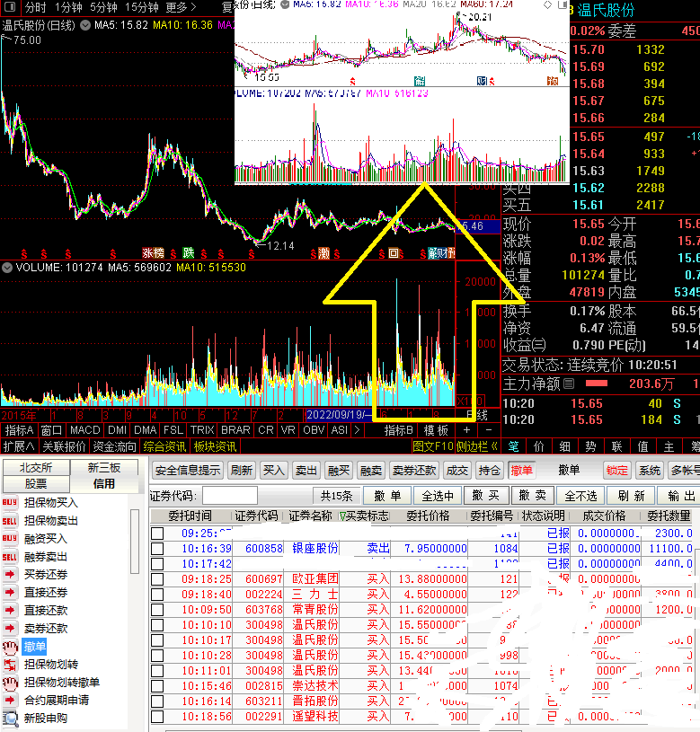Click the 担保物划转撤单 hand icon
The width and height of the screenshot is (700, 732).
(x=10, y=682)
